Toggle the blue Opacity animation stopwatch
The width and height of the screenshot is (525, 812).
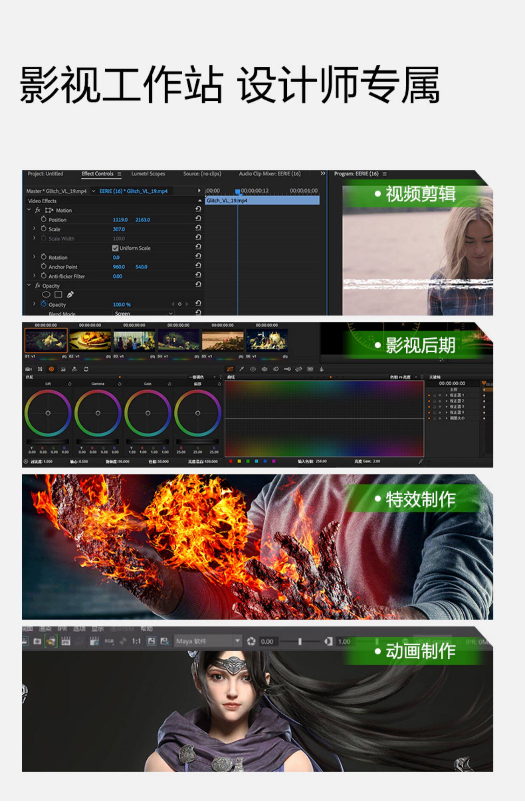pos(43,304)
